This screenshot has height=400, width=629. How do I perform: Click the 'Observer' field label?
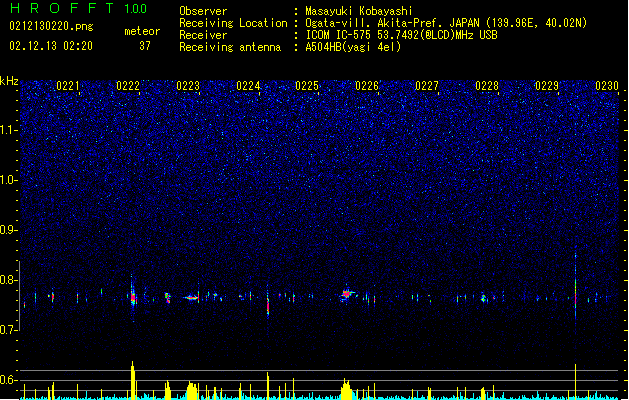click(203, 11)
